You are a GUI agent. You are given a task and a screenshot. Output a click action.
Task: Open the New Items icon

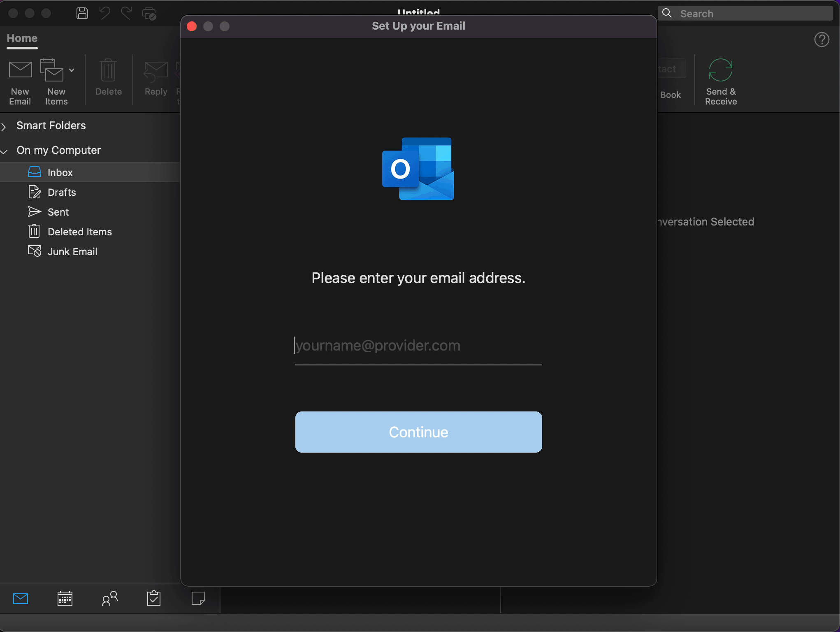(51, 70)
